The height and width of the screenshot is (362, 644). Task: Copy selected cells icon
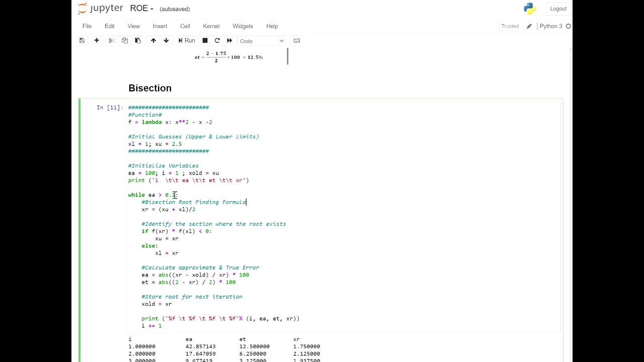(125, 41)
